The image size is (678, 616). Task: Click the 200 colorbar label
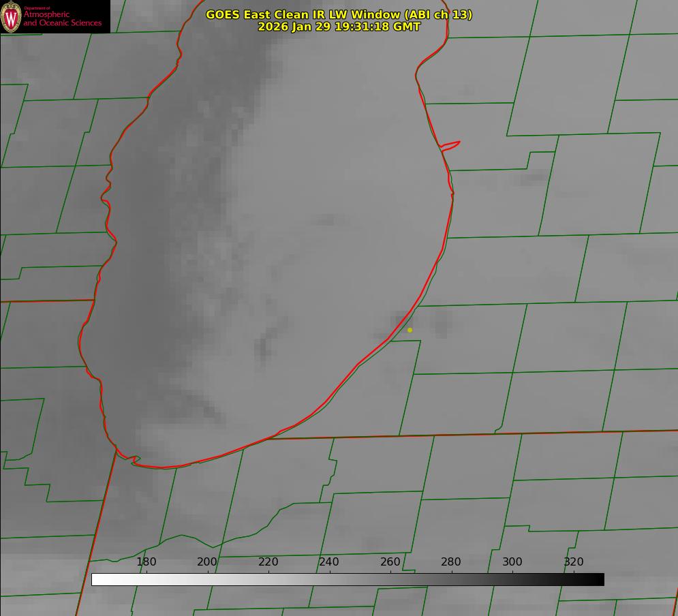[x=207, y=561]
